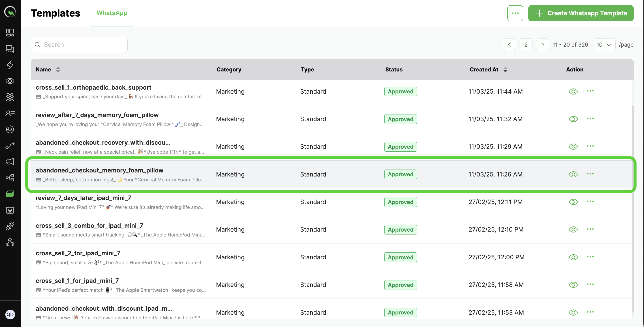Screen dimensions: 644x327
Task: View review_7_days_later_ipad_mini_7 using eye icon
Action: click(x=573, y=202)
